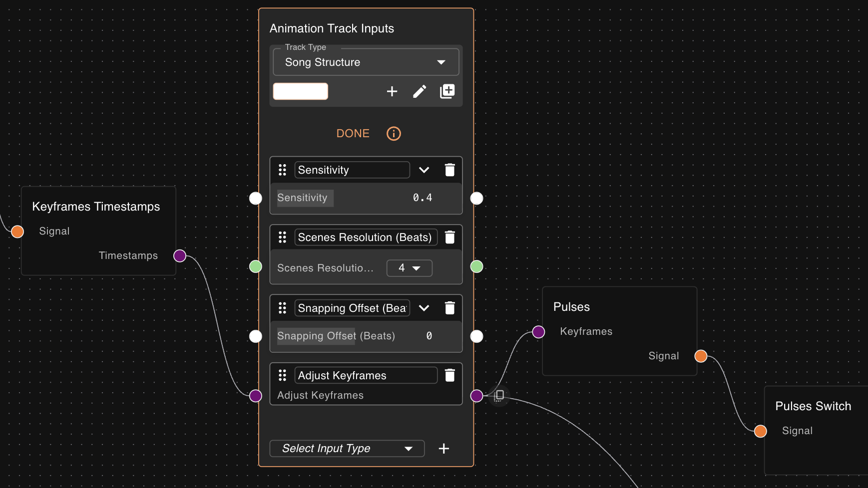Click Keyframes Timestamps Signal orange port

[17, 232]
